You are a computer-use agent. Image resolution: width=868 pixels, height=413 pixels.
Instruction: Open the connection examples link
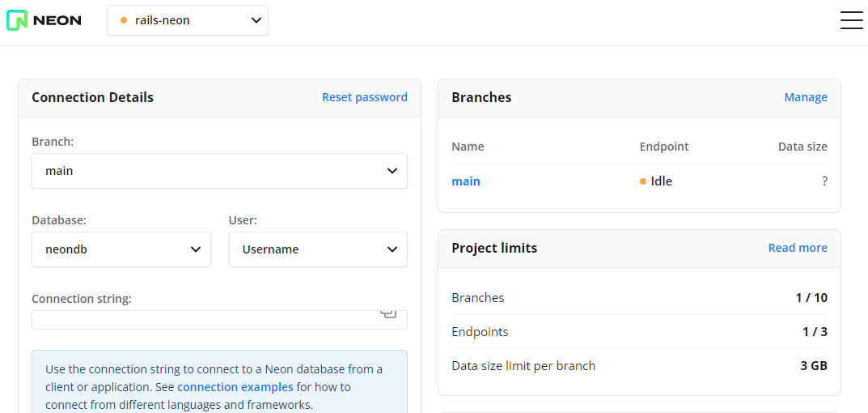[235, 386]
